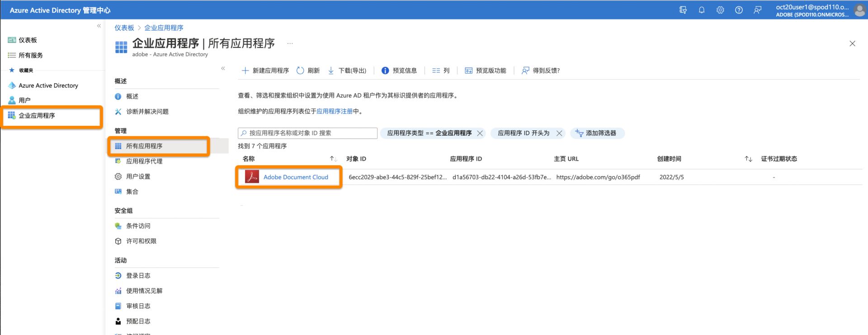This screenshot has width=868, height=335.
Task: Collapse the enterprise apps resource menu
Action: point(223,68)
